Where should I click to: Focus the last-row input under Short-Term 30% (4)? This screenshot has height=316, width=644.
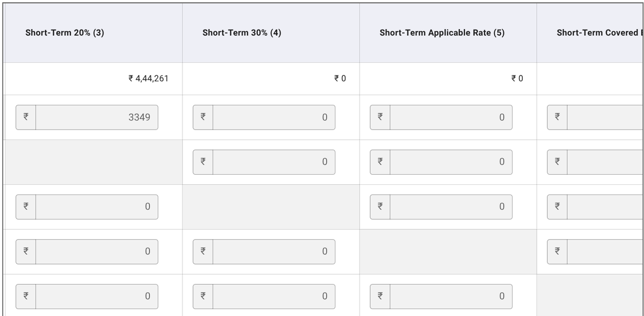[x=274, y=296]
